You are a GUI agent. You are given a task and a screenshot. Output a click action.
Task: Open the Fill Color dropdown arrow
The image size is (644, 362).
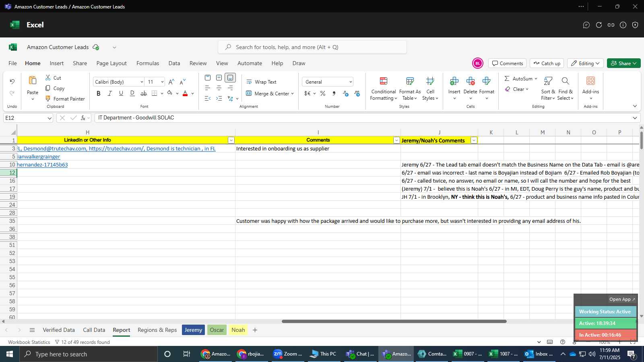(x=177, y=94)
